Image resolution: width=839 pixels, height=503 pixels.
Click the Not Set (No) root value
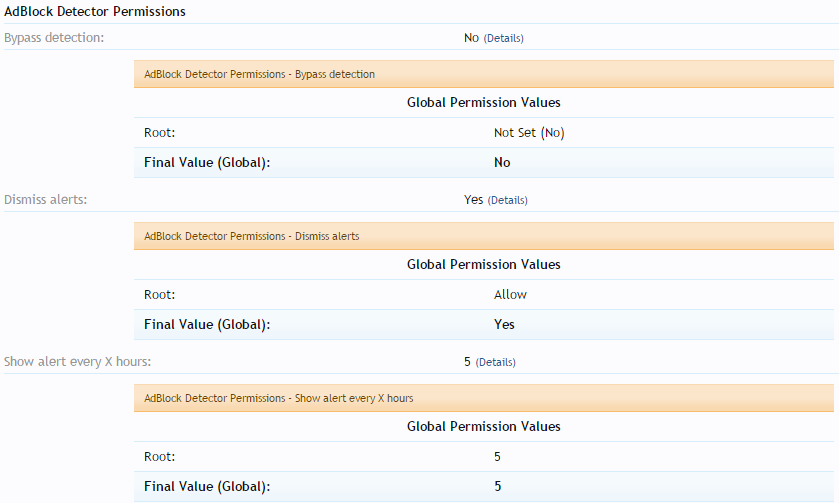tap(529, 133)
